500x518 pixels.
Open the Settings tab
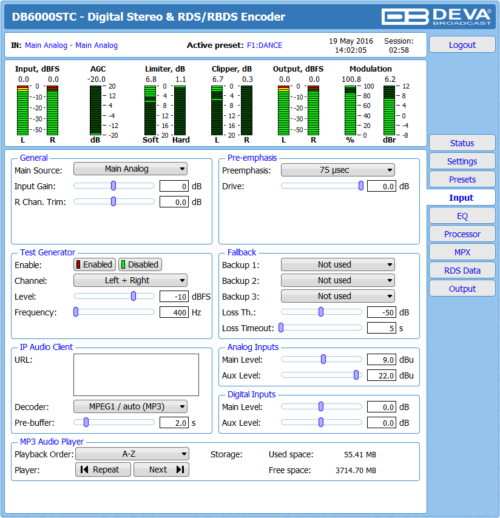[x=462, y=161]
